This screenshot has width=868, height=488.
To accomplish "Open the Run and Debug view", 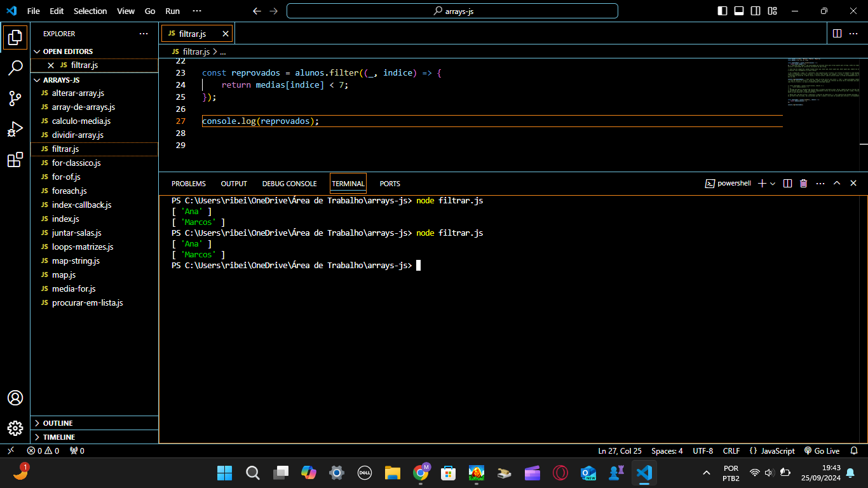I will [x=15, y=129].
